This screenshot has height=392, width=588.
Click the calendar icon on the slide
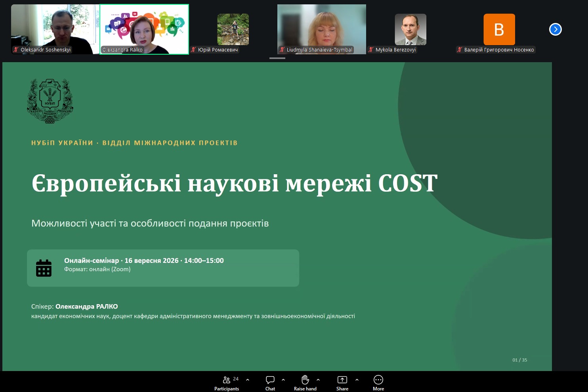click(44, 268)
